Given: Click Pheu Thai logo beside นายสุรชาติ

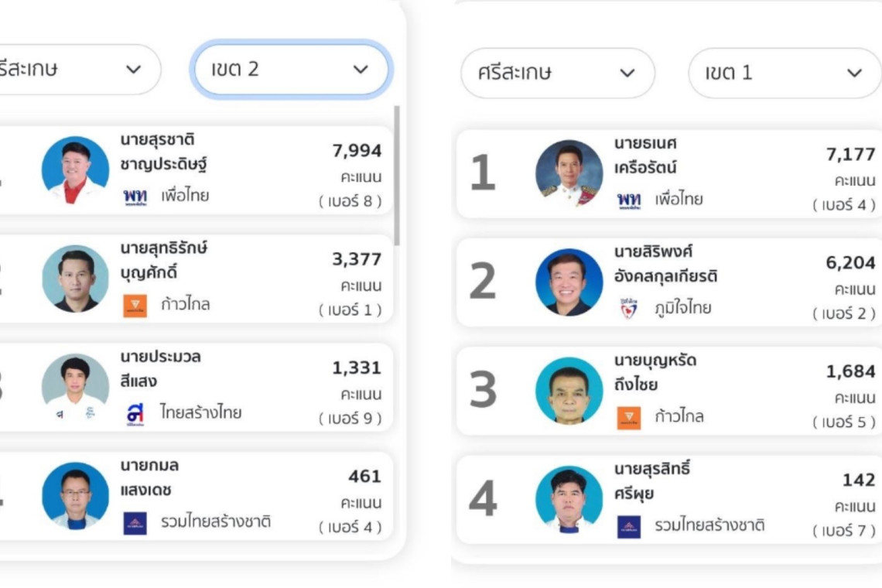Looking at the screenshot, I should point(135,196).
